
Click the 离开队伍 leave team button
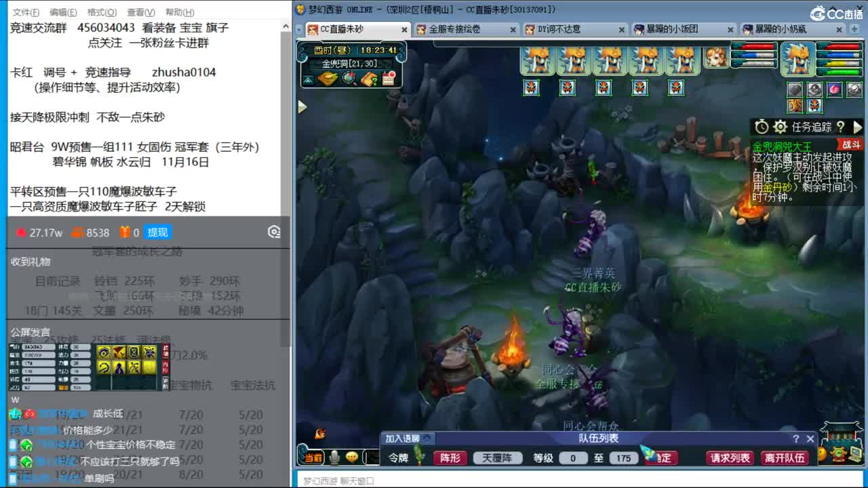(785, 458)
